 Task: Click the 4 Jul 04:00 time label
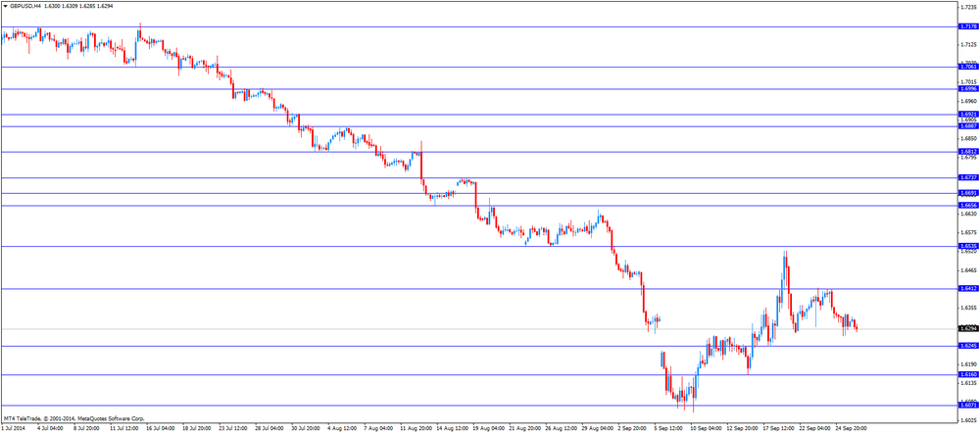[x=49, y=429]
